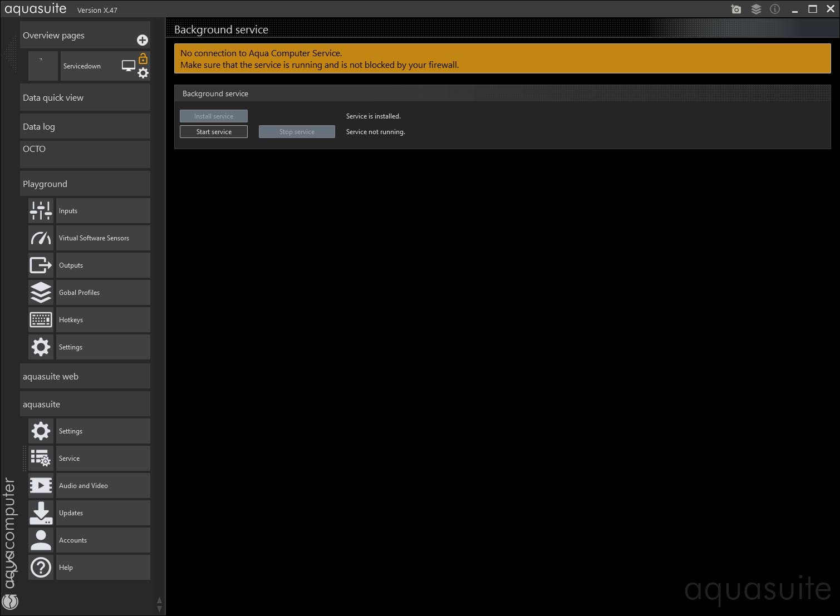
Task: Open aquasuite Settings gear icon
Action: point(41,431)
